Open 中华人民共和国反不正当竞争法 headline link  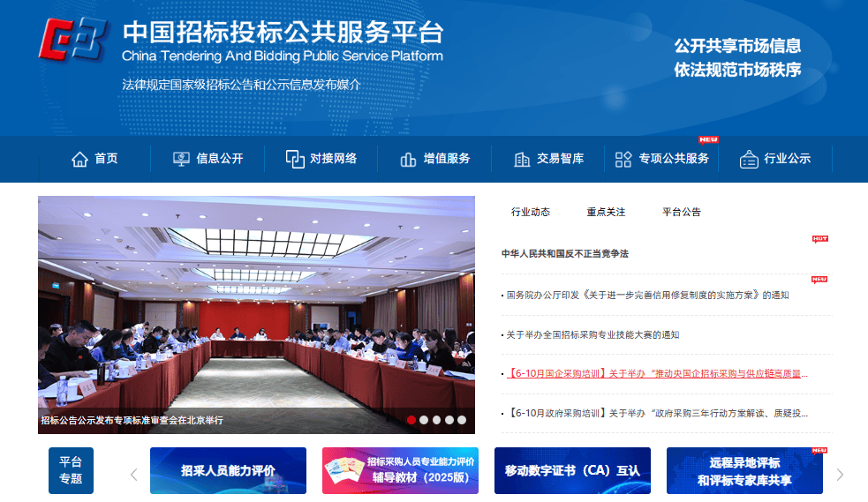[565, 254]
